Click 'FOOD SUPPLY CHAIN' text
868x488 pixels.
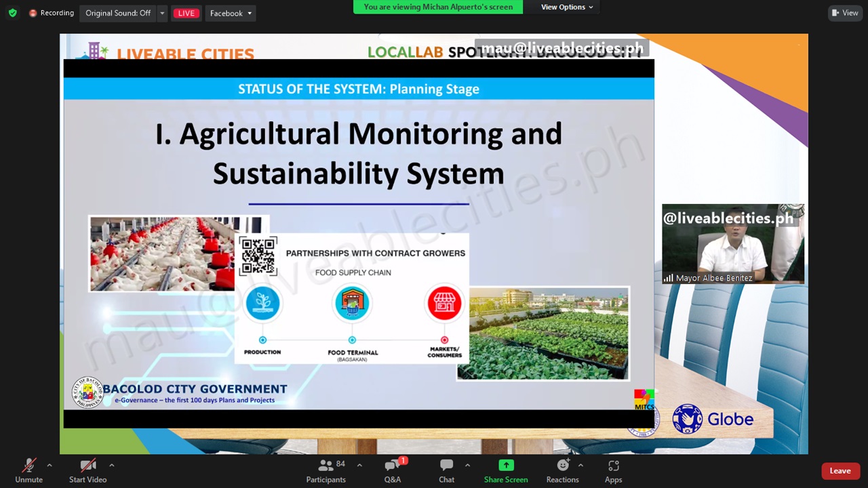coord(353,272)
